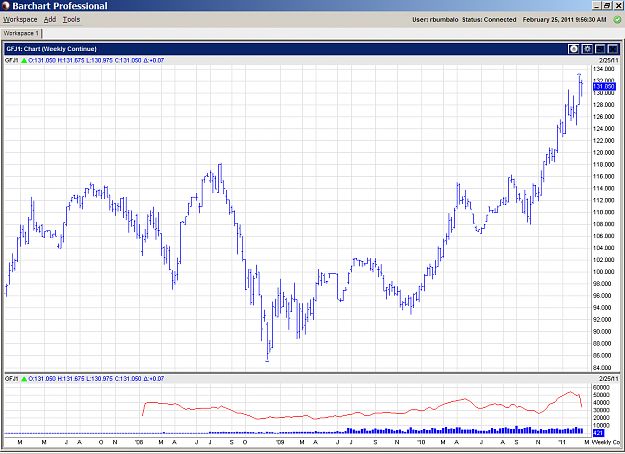This screenshot has height=454, width=625.
Task: Click the latest price bar beside the 131.050 label
Action: tap(582, 88)
